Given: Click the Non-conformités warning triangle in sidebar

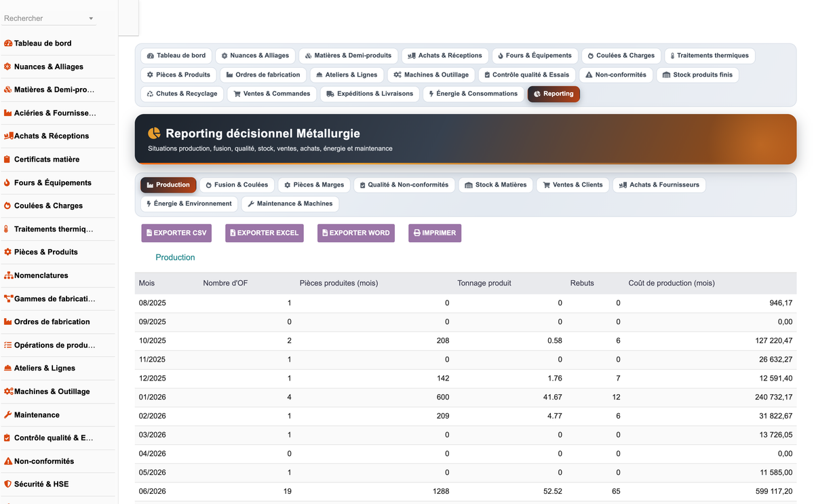Looking at the screenshot, I should coord(8,461).
